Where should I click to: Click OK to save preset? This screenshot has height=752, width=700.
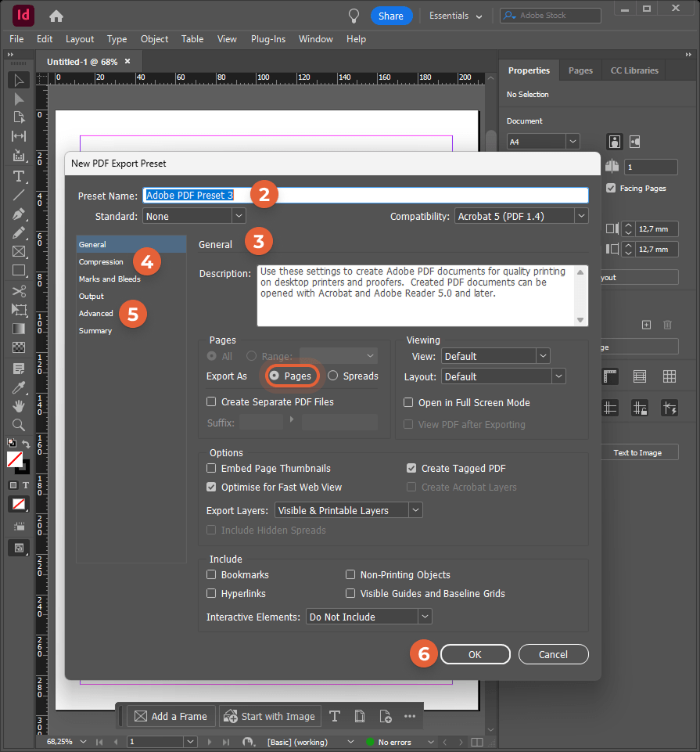[475, 655]
